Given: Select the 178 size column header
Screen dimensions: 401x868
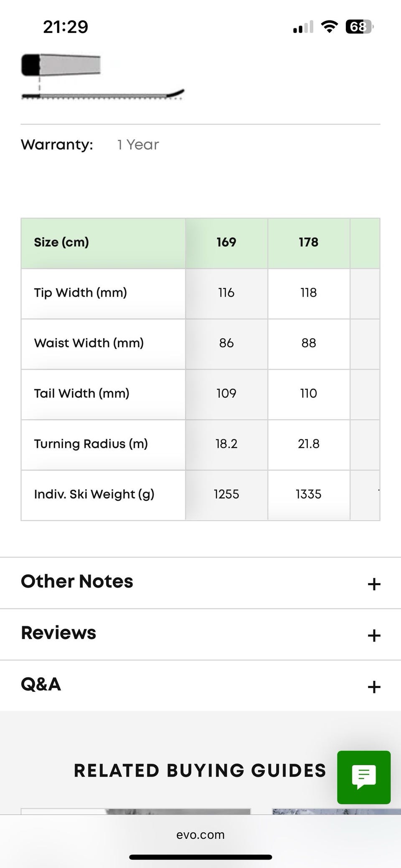Looking at the screenshot, I should [309, 242].
